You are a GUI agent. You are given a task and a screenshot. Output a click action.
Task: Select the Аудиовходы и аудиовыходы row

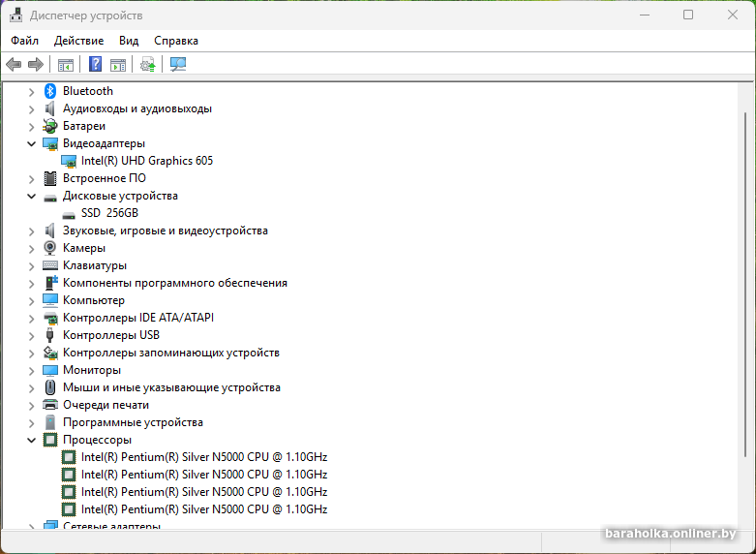coord(137,108)
